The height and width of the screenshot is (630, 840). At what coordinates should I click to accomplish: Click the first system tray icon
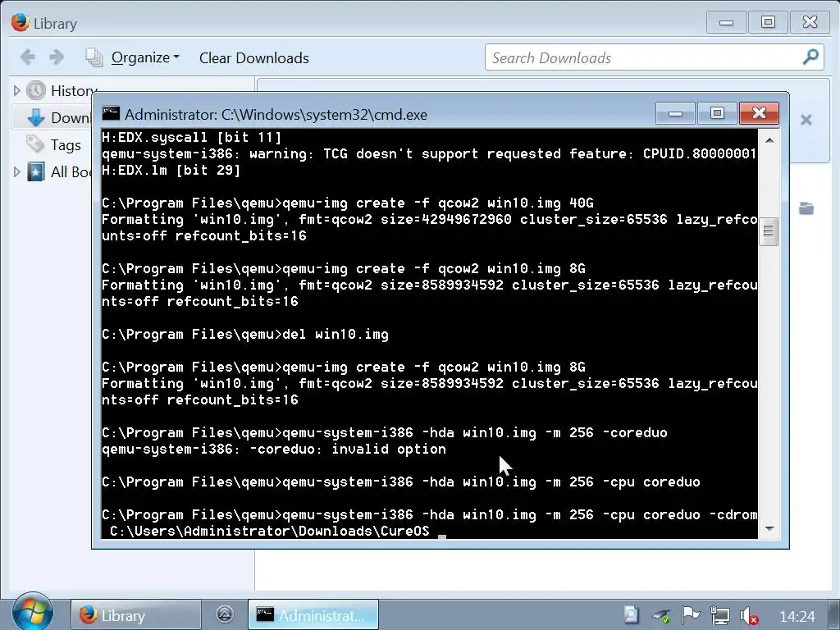(x=631, y=615)
